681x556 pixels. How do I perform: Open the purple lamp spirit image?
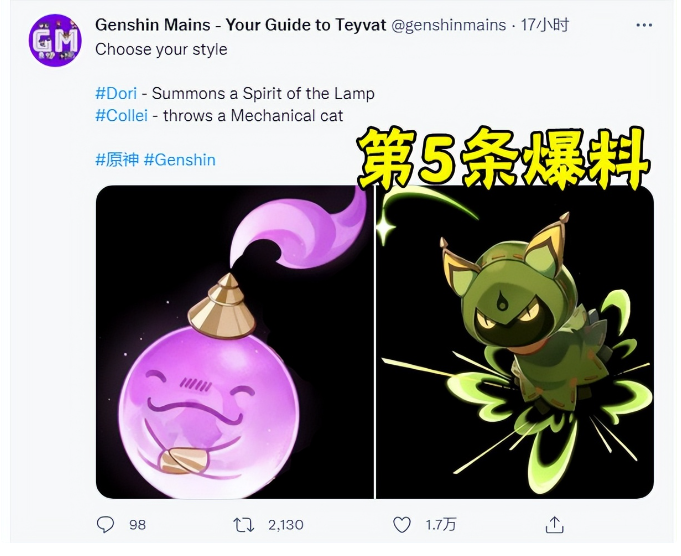235,342
